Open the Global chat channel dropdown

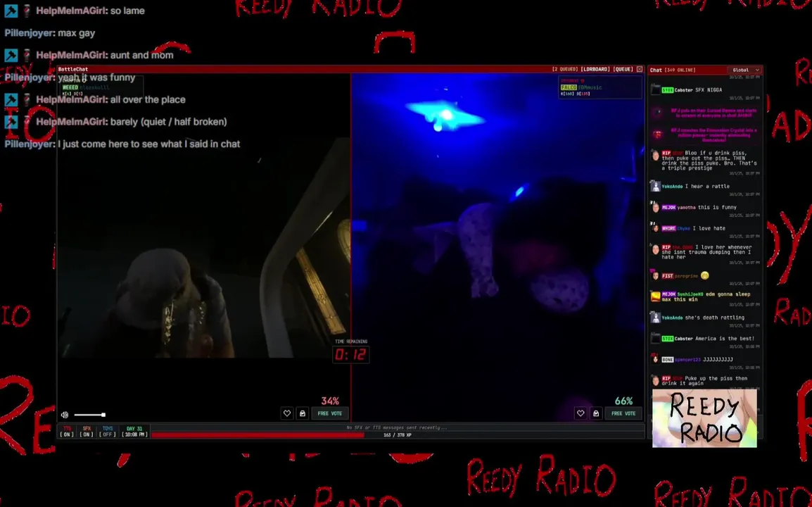pyautogui.click(x=744, y=70)
